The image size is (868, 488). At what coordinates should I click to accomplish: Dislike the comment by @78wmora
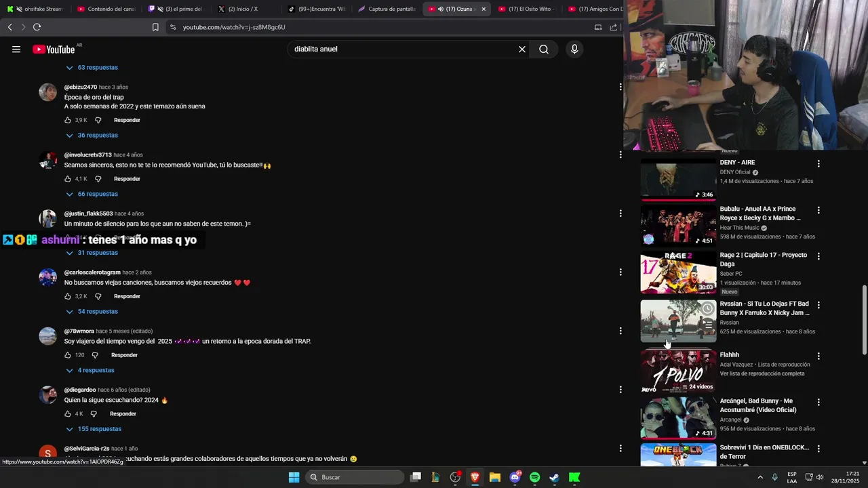tap(95, 355)
